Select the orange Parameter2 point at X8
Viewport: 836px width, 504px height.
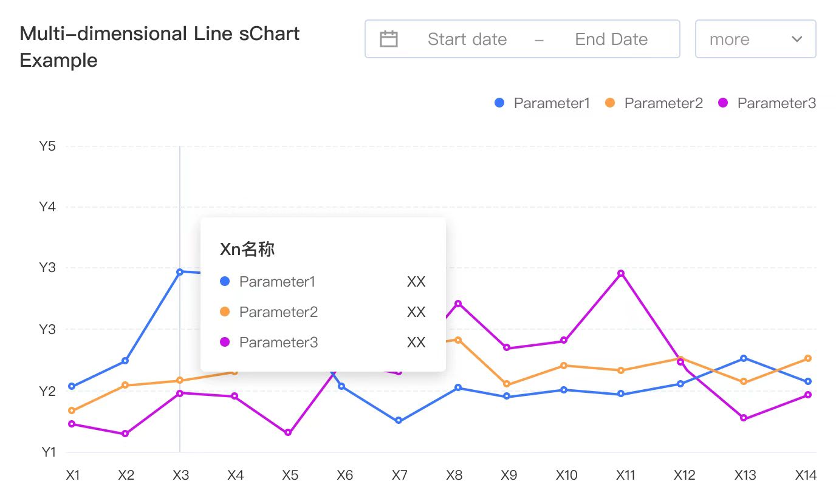pyautogui.click(x=458, y=340)
